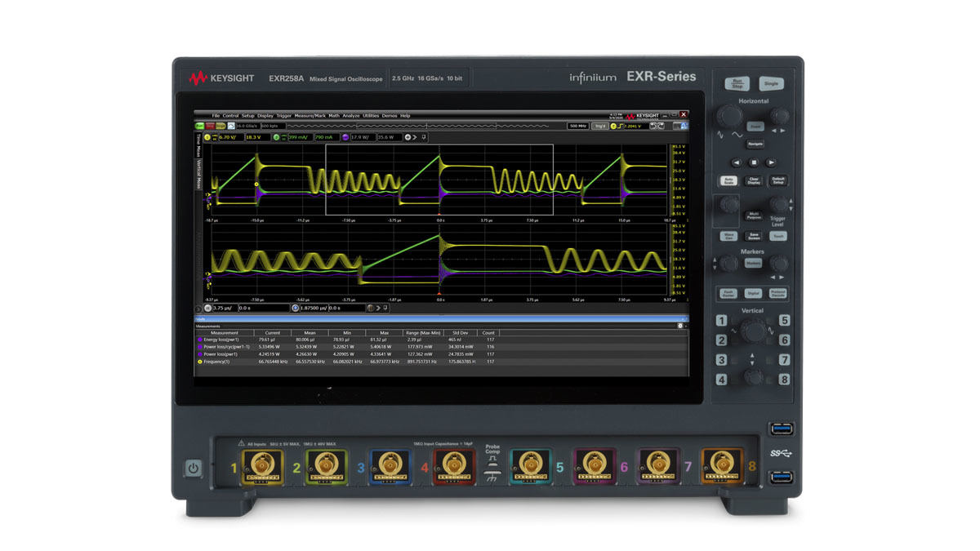980x551 pixels.
Task: Open the Control menu
Action: coord(230,116)
